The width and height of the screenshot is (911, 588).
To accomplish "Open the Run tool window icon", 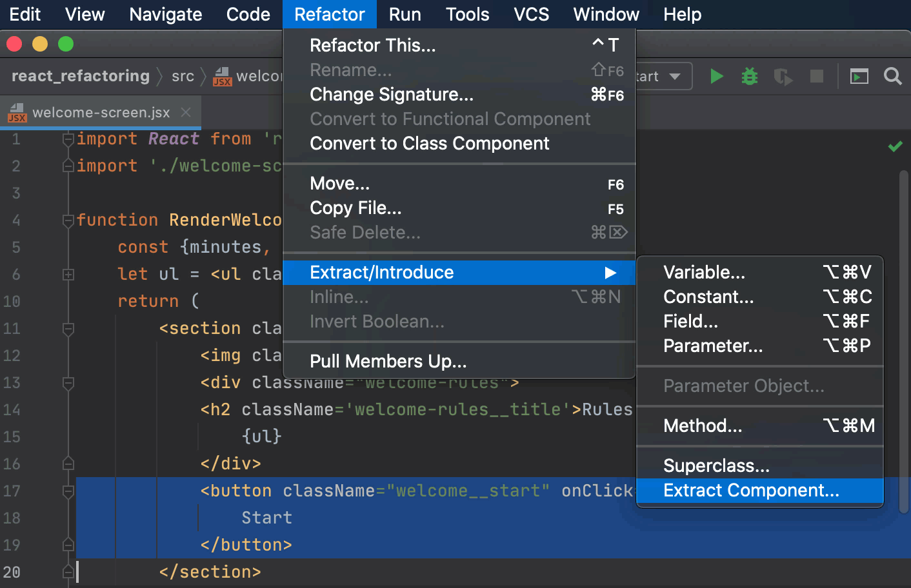I will (859, 76).
